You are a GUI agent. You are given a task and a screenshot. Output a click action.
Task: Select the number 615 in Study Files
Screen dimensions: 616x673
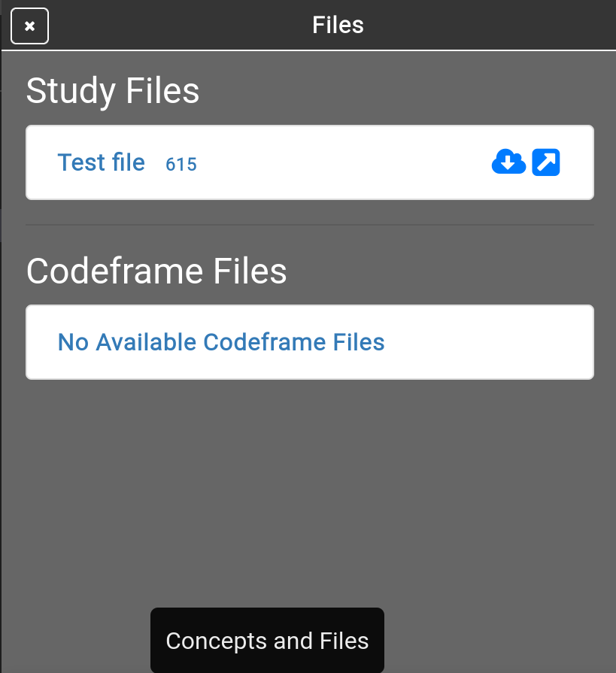(x=181, y=164)
